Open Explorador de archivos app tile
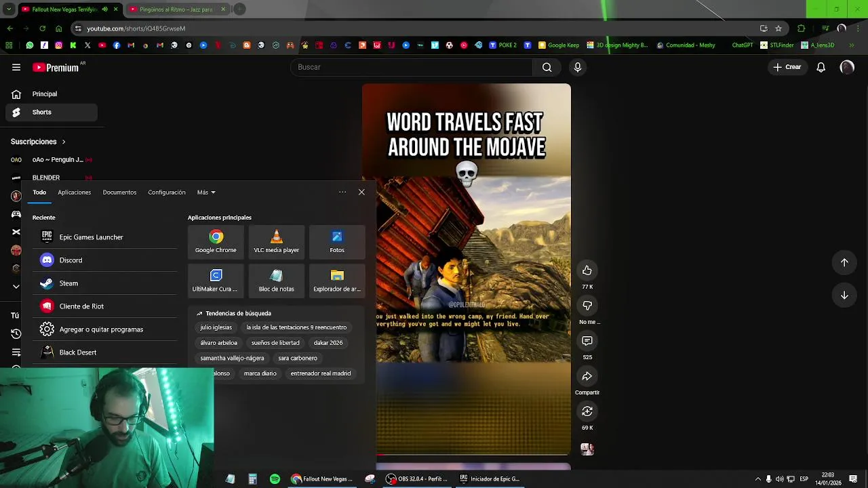Image resolution: width=868 pixels, height=488 pixels. coord(337,281)
